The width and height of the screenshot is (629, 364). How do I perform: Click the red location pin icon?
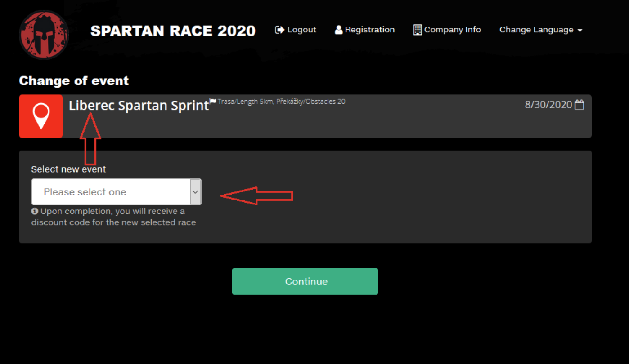coord(41,116)
